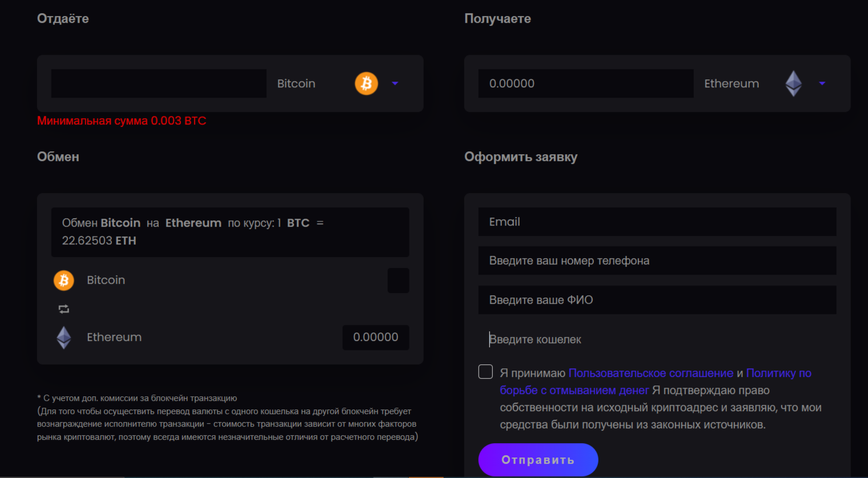Viewport: 868px width, 478px height.
Task: Click the Ethereum label in Получаете selector
Action: (x=732, y=83)
